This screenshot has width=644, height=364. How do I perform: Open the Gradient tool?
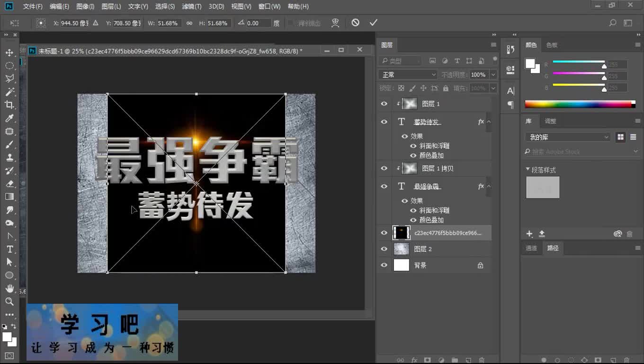(10, 197)
